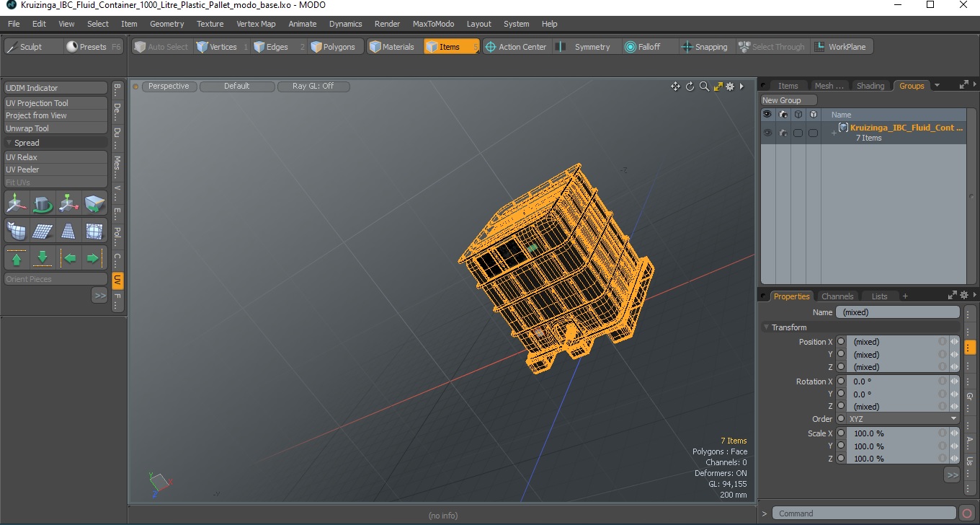
Task: Click the viewport move/pan icon
Action: (675, 87)
